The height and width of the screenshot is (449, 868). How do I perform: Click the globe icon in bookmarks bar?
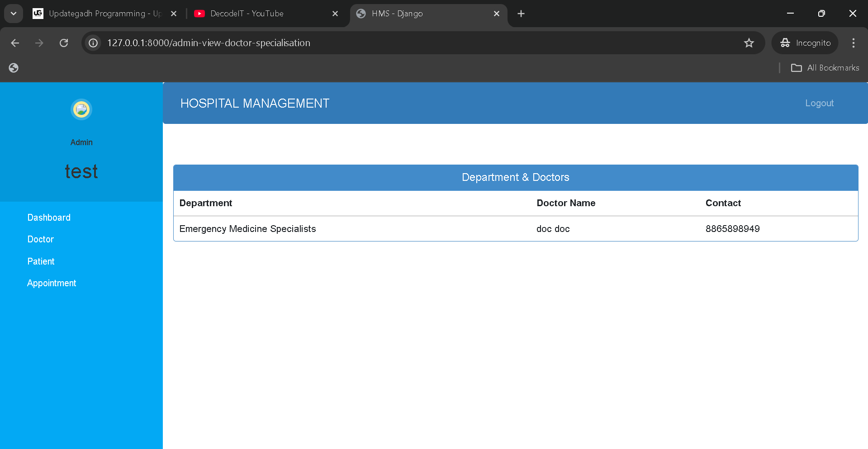click(x=14, y=68)
